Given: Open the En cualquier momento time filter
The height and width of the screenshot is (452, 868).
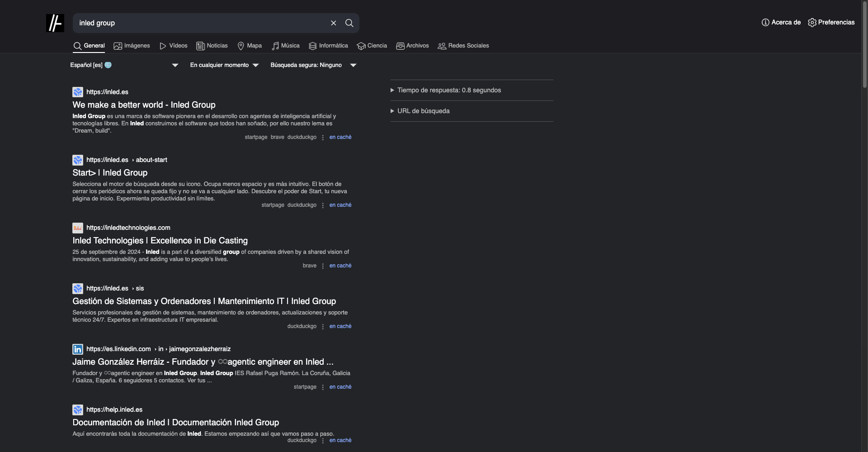Looking at the screenshot, I should 224,65.
